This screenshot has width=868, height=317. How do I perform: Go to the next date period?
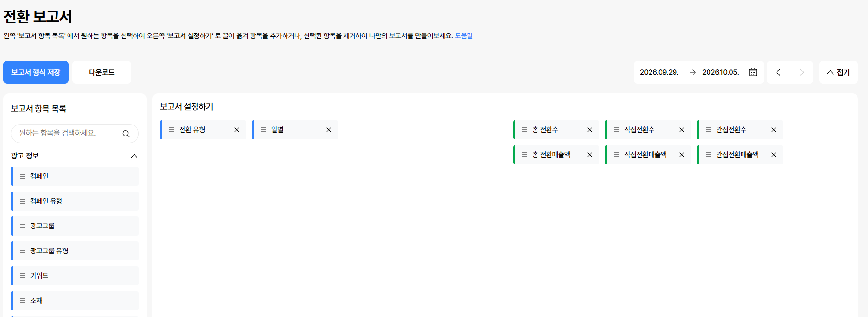coord(802,72)
